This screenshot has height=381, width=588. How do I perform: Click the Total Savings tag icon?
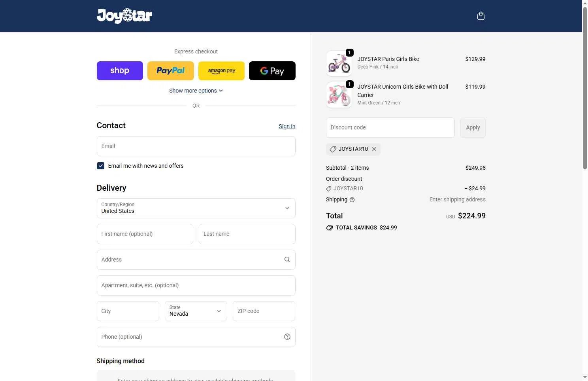(x=330, y=228)
